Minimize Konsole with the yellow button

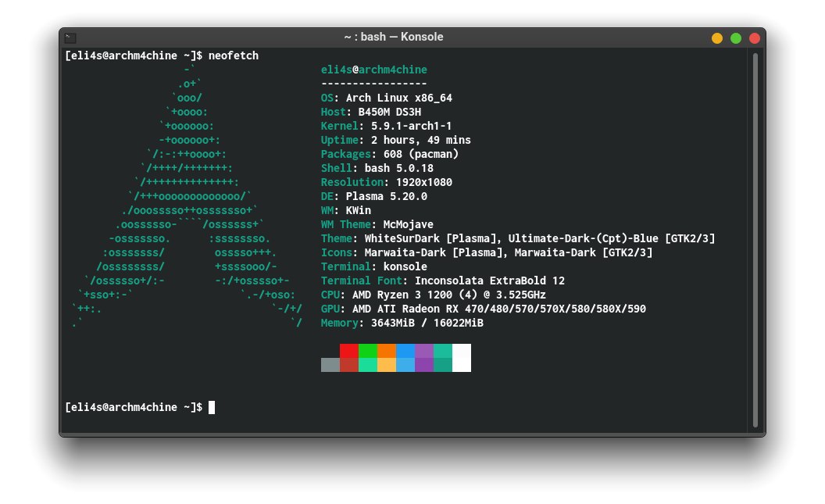(716, 38)
